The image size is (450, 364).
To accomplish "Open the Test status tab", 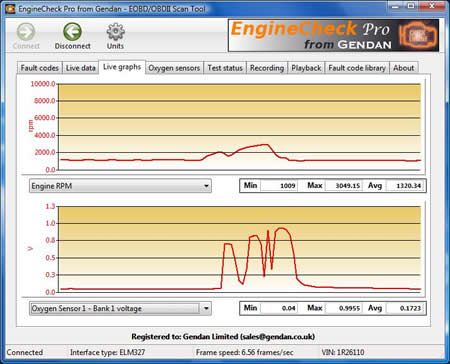I will coord(225,68).
